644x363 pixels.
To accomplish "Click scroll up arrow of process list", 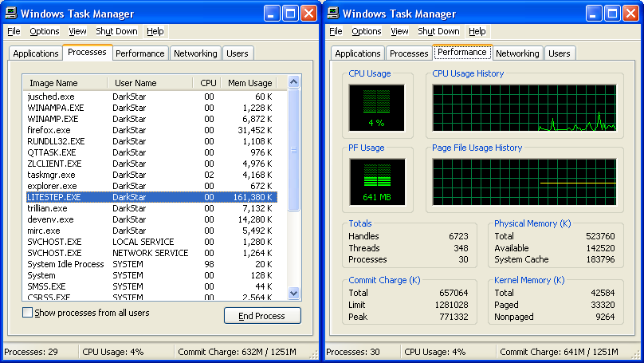I will 293,82.
